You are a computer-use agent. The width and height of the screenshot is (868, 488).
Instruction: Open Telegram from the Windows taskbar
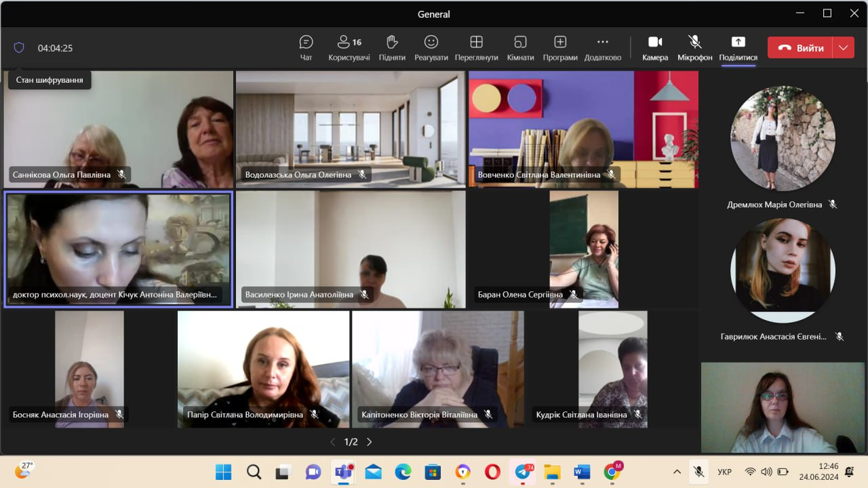(523, 472)
